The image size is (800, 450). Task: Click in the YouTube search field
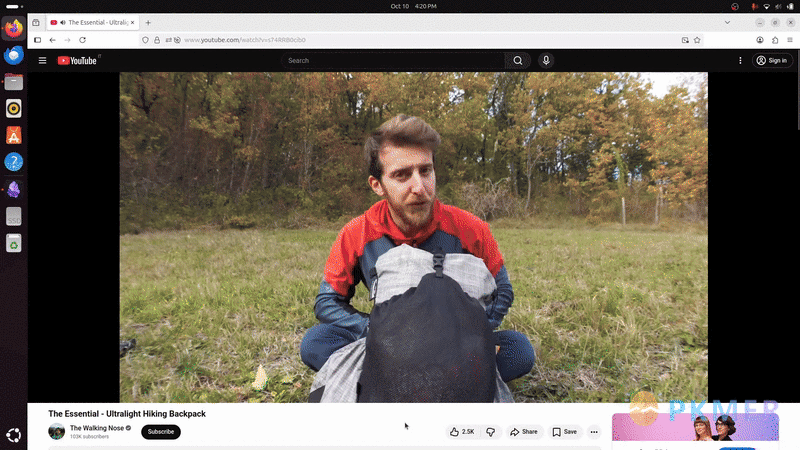click(390, 61)
